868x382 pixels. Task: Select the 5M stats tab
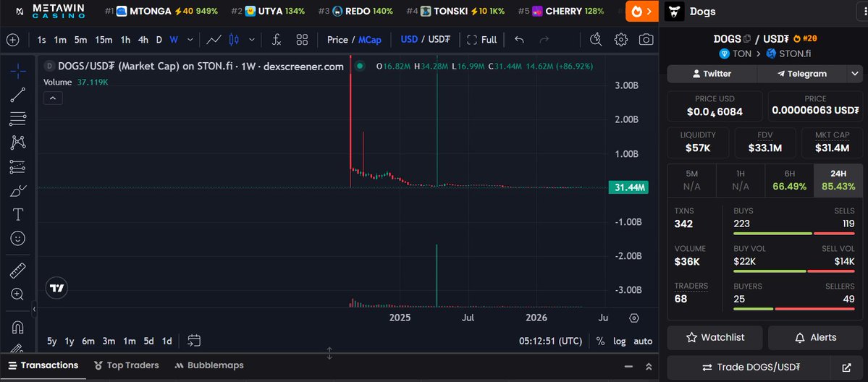691,180
